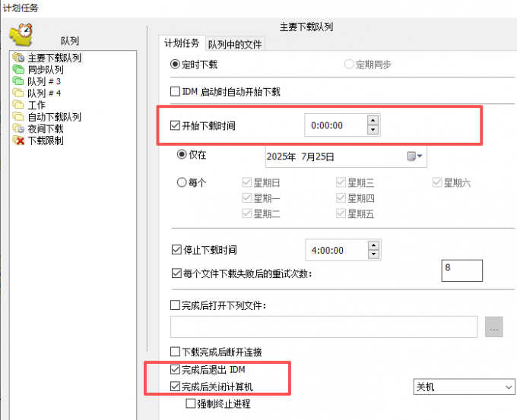Toggle the 停止下载时间 checkbox
The image size is (517, 420).
coord(176,250)
